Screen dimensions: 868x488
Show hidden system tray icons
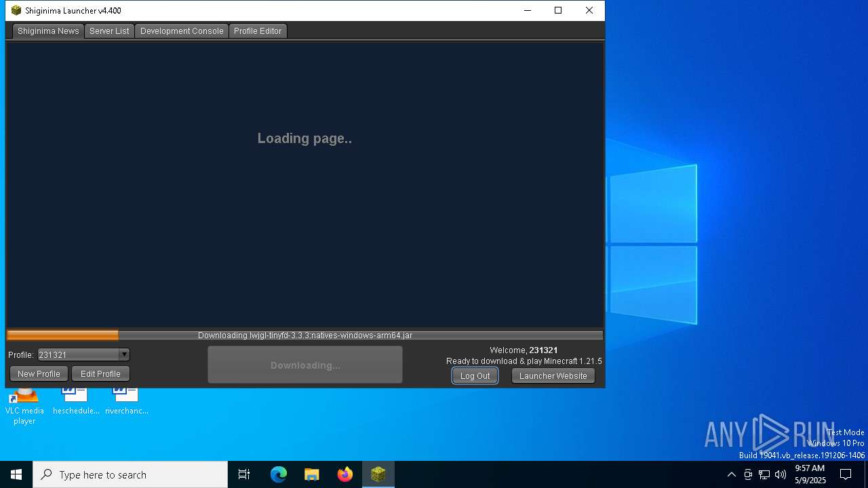click(x=731, y=474)
